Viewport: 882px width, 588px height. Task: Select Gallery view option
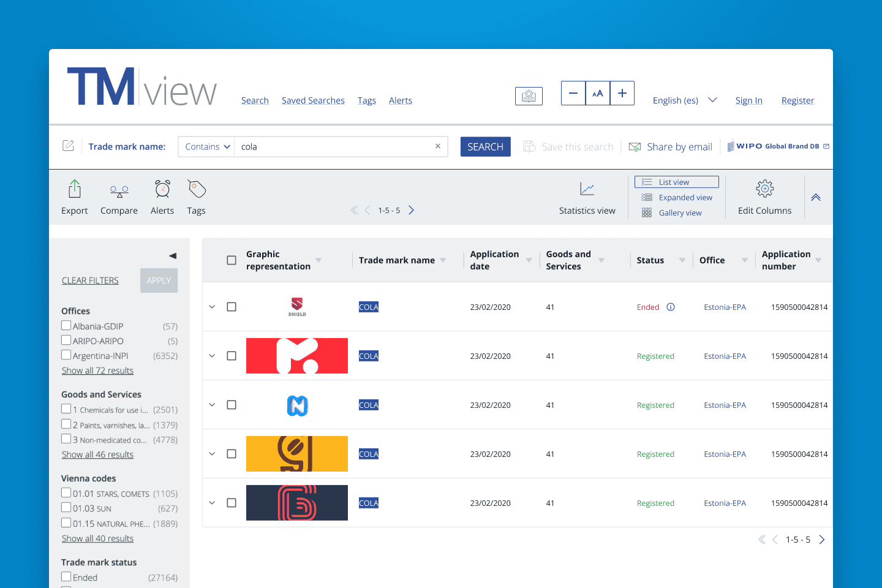pos(680,213)
